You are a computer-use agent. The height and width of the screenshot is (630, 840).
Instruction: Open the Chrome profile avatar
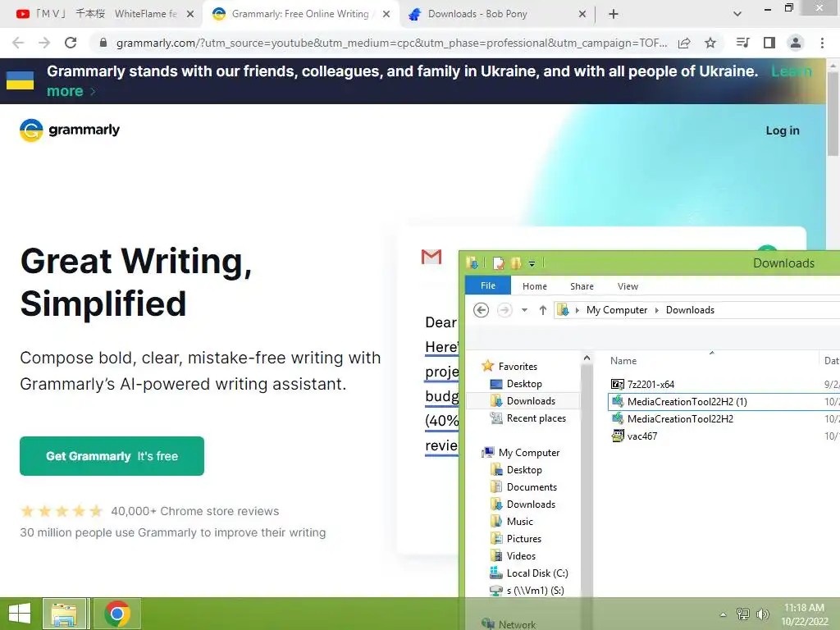click(796, 43)
